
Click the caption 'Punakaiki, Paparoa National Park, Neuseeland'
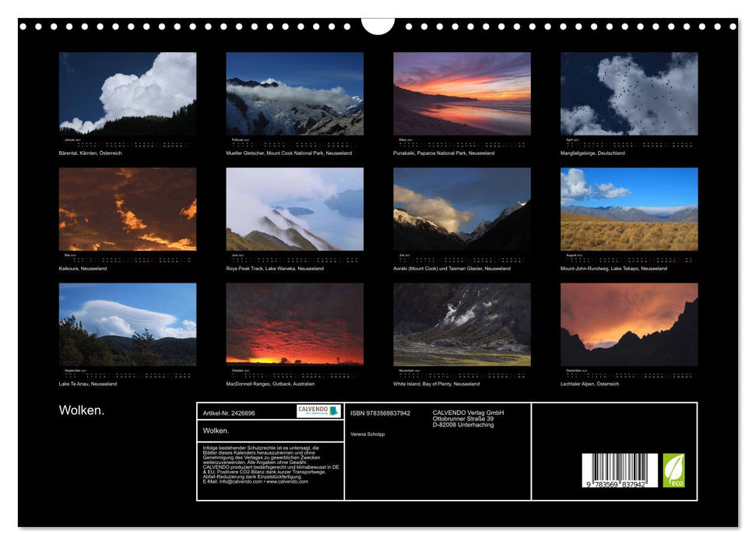point(444,153)
